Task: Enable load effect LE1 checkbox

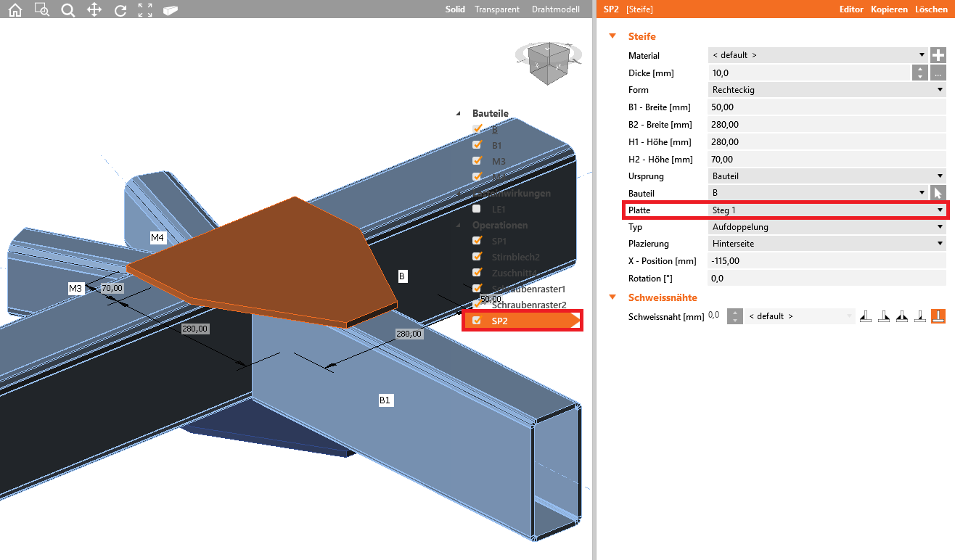Action: pyautogui.click(x=477, y=209)
